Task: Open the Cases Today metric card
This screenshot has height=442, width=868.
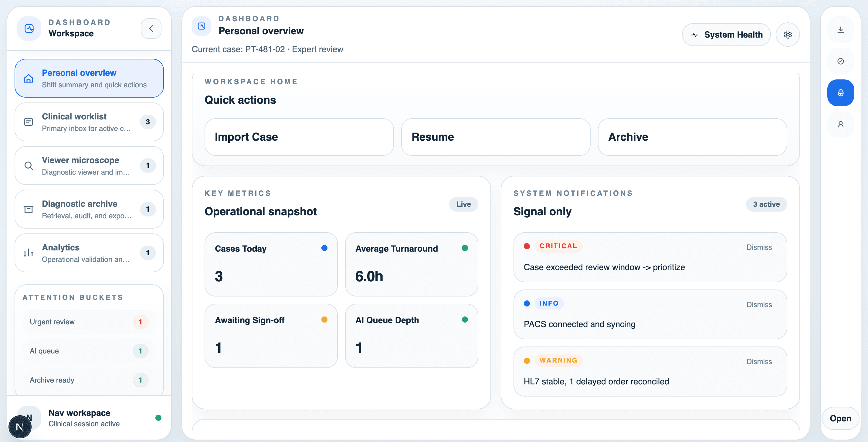Action: pyautogui.click(x=271, y=264)
